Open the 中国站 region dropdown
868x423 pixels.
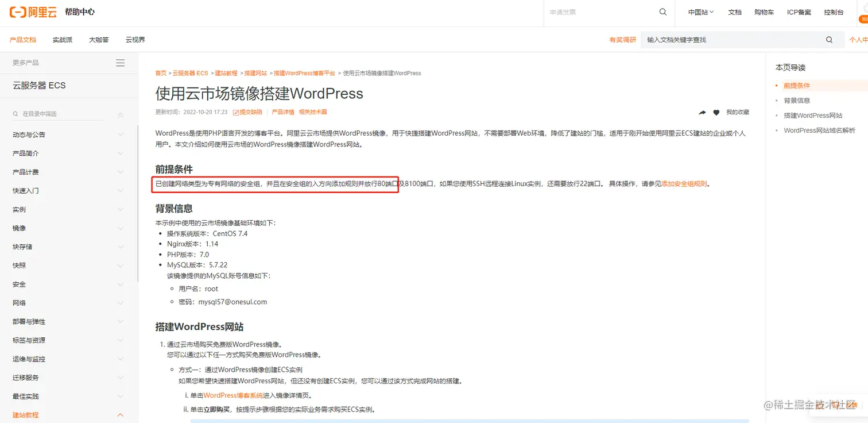click(700, 12)
